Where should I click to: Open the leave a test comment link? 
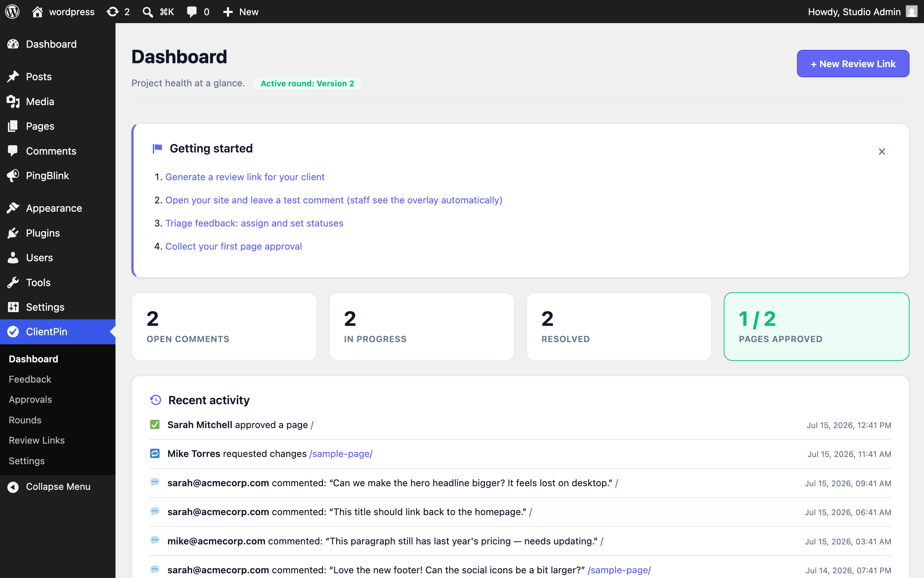coord(334,200)
